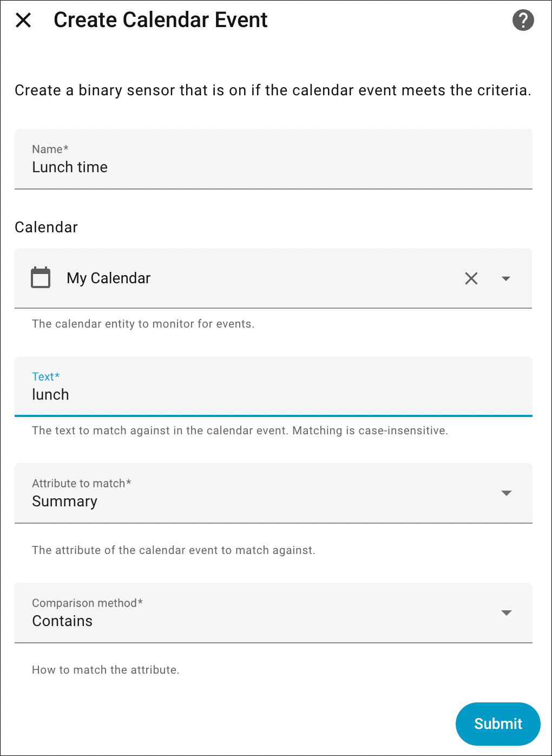Click the calendar entity helper text
The width and height of the screenshot is (552, 756).
tap(143, 324)
